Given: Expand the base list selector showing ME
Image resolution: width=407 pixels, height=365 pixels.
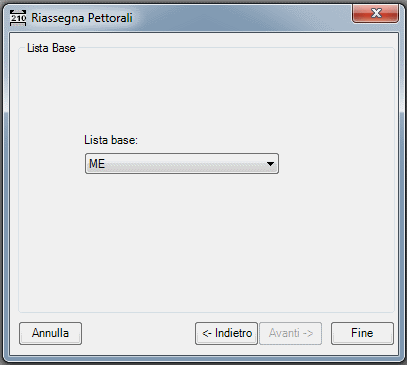Looking at the screenshot, I should tap(182, 164).
